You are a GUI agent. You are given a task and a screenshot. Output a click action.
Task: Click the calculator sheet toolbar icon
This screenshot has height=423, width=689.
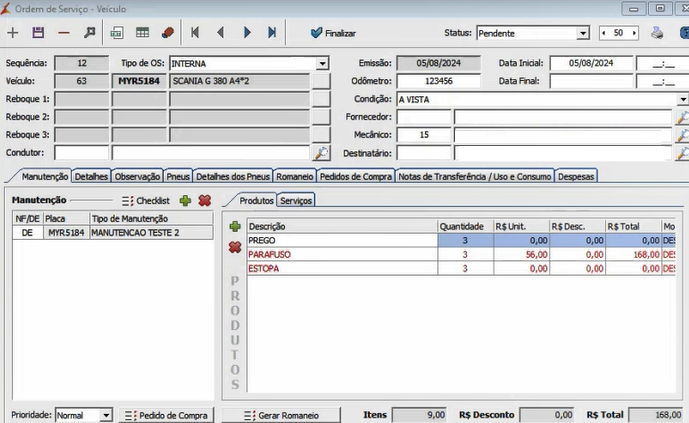point(117,33)
